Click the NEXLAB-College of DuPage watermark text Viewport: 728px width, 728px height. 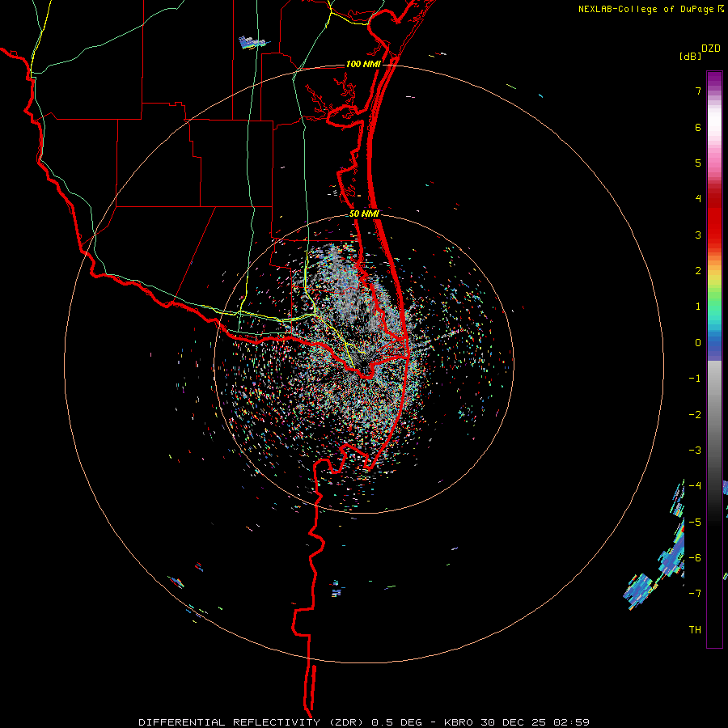[646, 9]
